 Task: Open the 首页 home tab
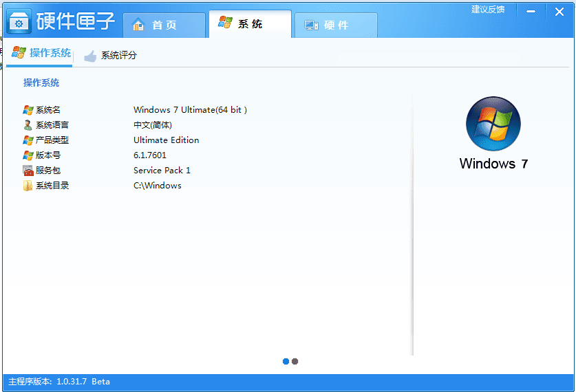[x=164, y=25]
